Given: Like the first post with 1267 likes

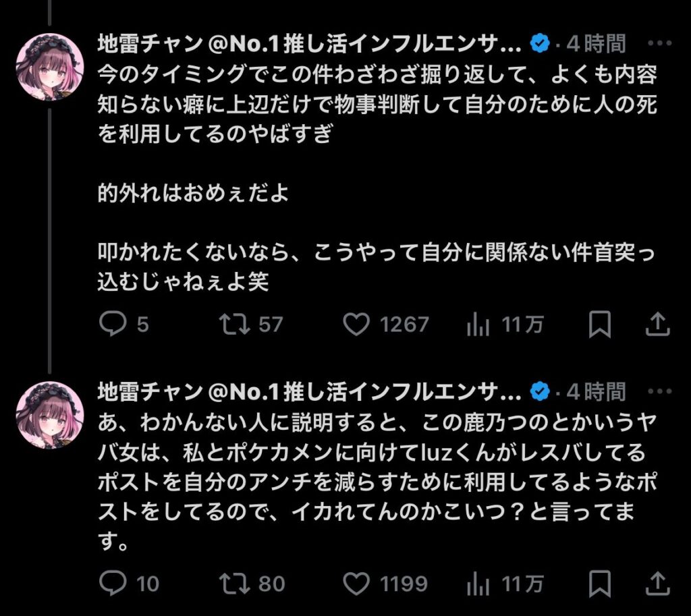Looking at the screenshot, I should (356, 325).
